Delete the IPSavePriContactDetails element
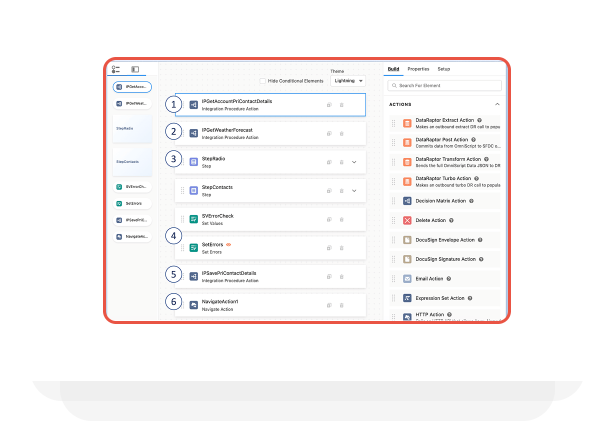The height and width of the screenshot is (421, 615). coord(342,277)
